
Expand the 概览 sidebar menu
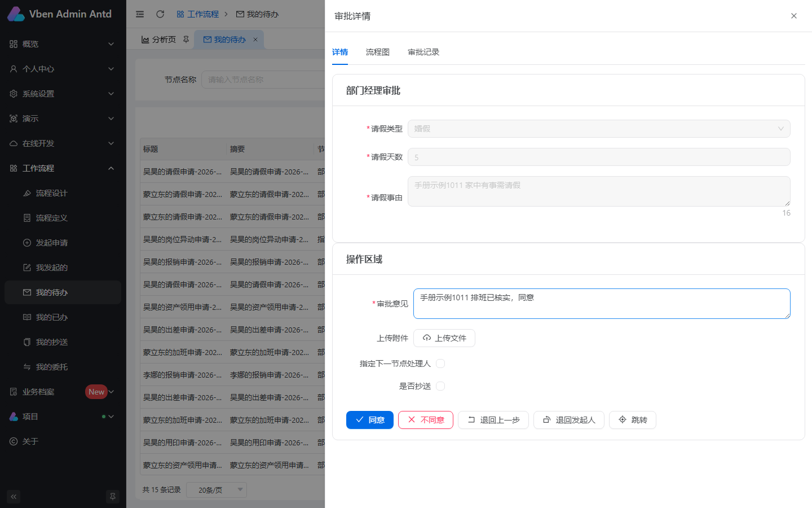pos(63,44)
